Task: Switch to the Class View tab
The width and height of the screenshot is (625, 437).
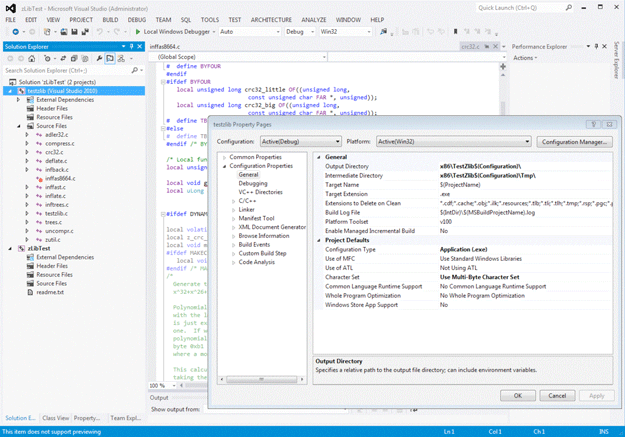Action: point(55,418)
